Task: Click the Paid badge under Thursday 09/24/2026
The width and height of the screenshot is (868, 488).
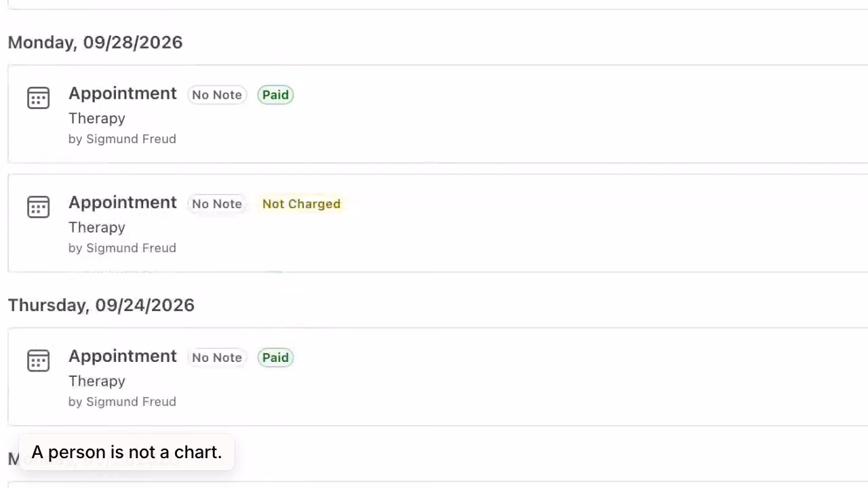Action: [x=275, y=358]
